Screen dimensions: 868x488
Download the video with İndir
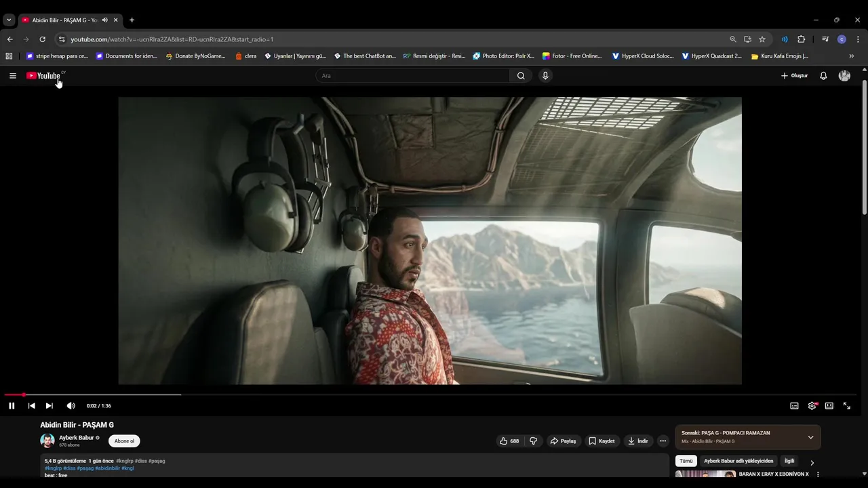(x=637, y=441)
